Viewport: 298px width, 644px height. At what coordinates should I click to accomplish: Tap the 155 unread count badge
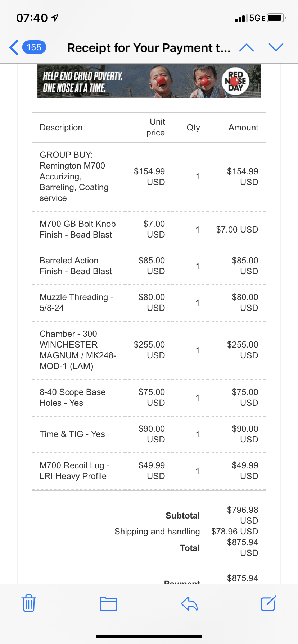[x=34, y=47]
